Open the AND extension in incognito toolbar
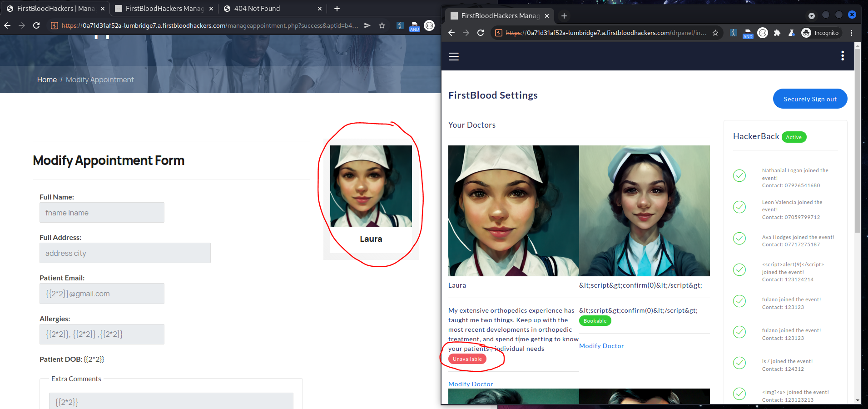This screenshot has width=868, height=409. pos(748,34)
